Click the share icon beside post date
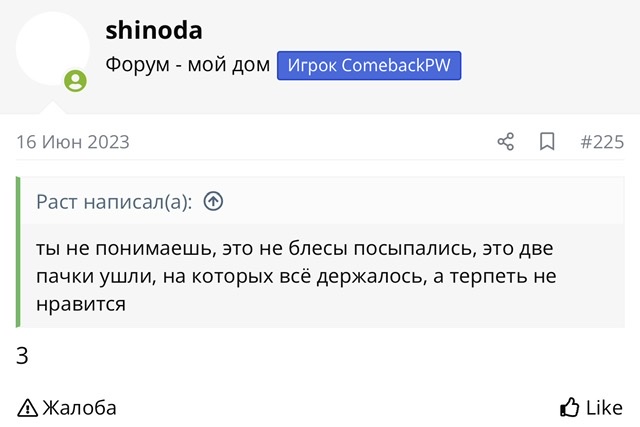640x427 pixels. pyautogui.click(x=506, y=142)
